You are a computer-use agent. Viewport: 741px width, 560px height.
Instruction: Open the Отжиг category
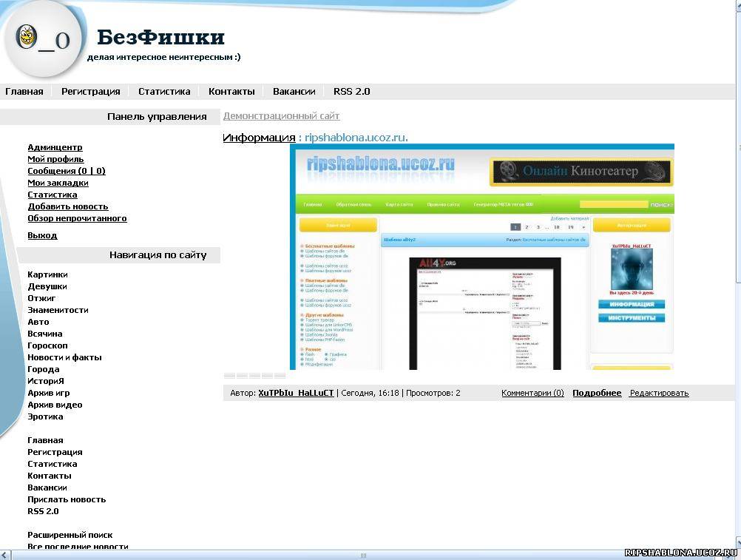(41, 298)
